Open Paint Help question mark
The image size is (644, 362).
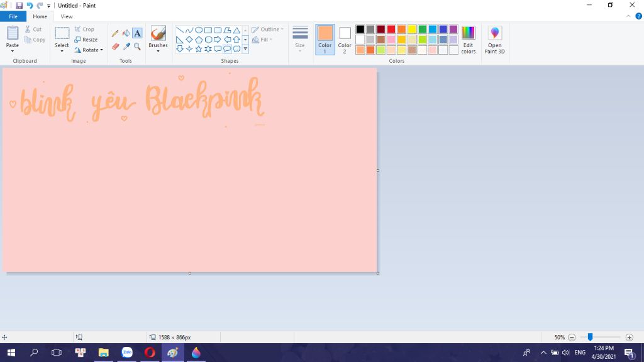coord(639,16)
